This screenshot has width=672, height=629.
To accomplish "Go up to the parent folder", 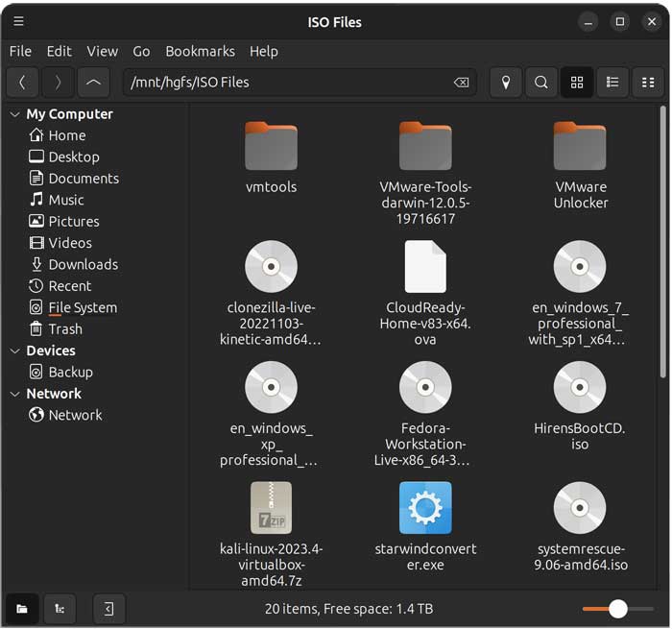I will pos(93,82).
